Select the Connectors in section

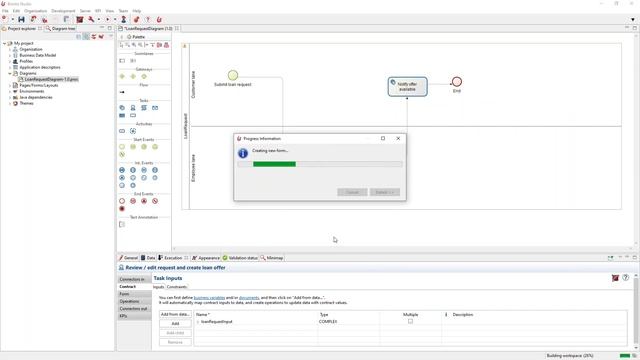134,279
